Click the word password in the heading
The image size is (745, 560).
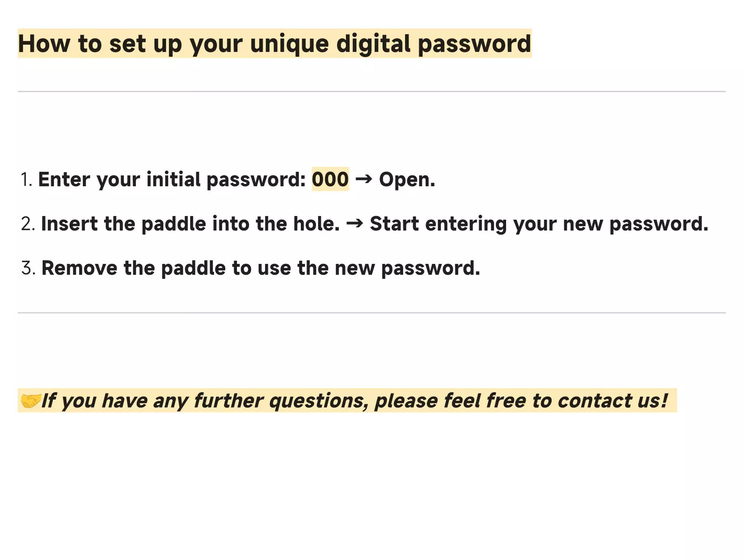pyautogui.click(x=474, y=44)
